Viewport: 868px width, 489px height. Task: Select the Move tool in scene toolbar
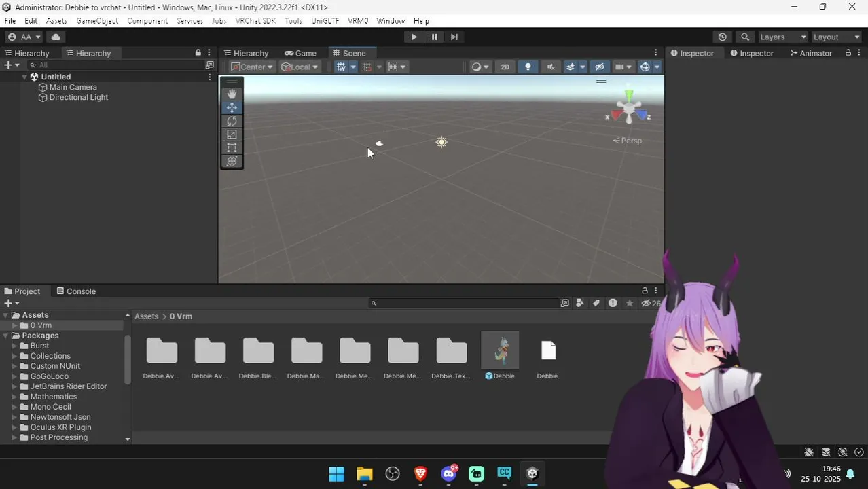point(232,107)
